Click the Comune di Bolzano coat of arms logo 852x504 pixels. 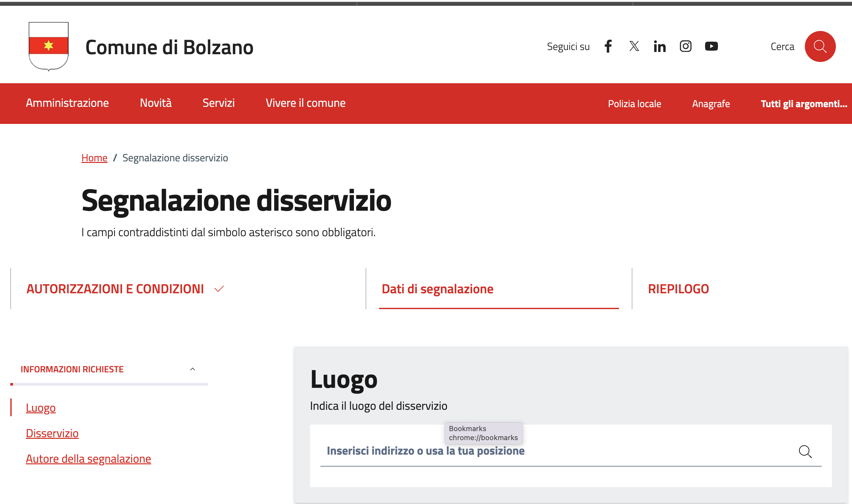(x=48, y=46)
